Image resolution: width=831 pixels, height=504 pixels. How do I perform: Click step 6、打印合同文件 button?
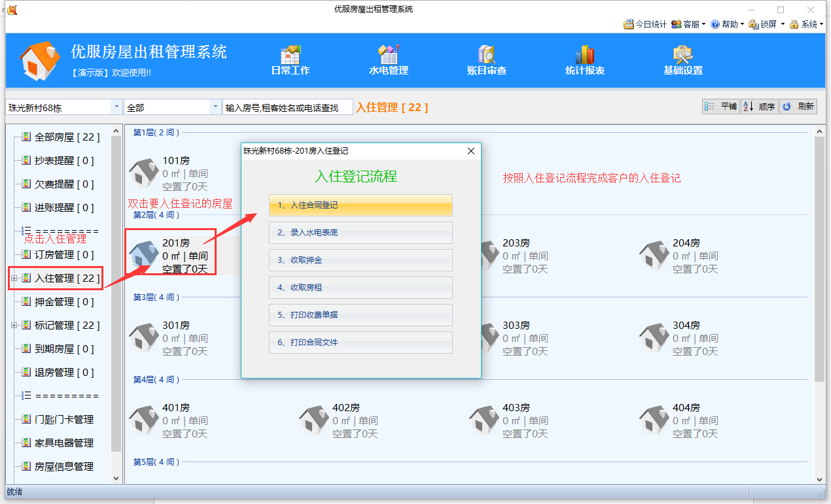(361, 343)
